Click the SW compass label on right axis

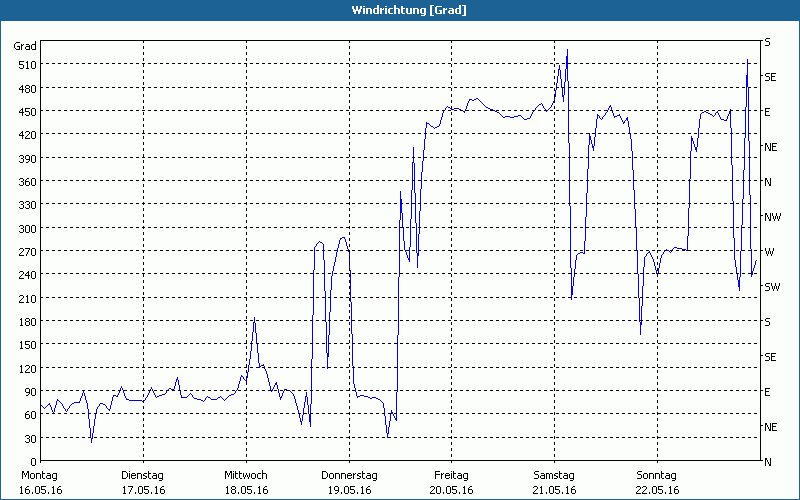pyautogui.click(x=771, y=287)
